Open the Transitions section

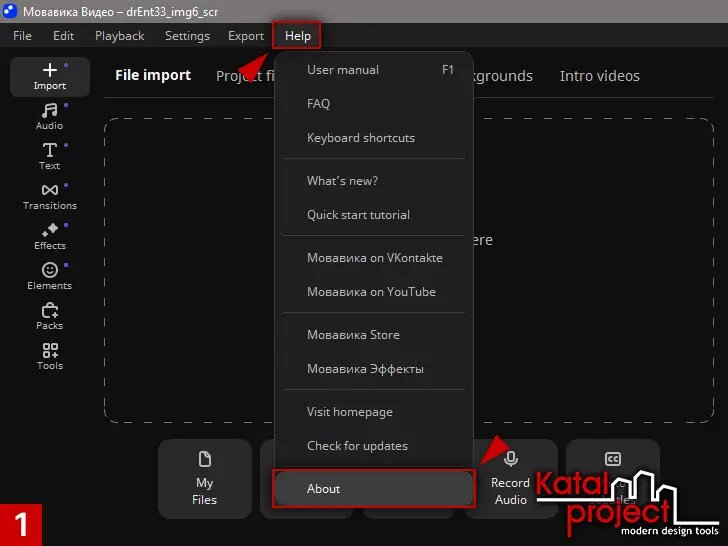pyautogui.click(x=50, y=196)
